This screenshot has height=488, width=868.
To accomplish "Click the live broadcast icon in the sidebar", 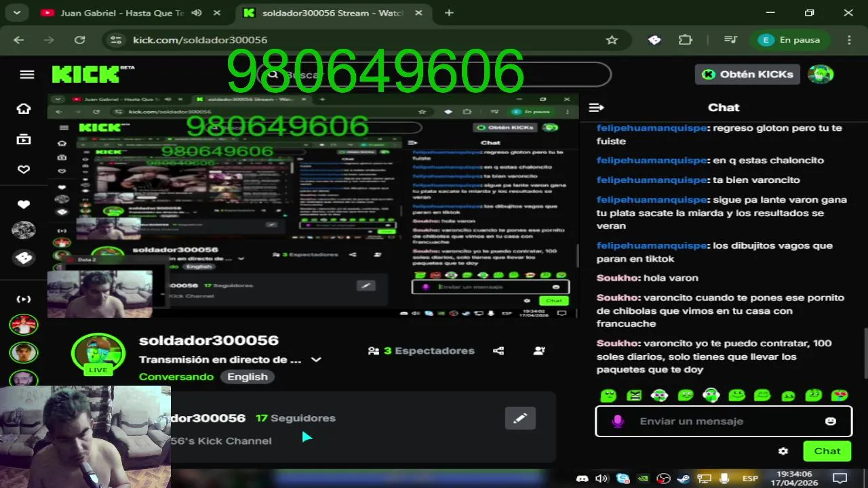I will pos(24,299).
